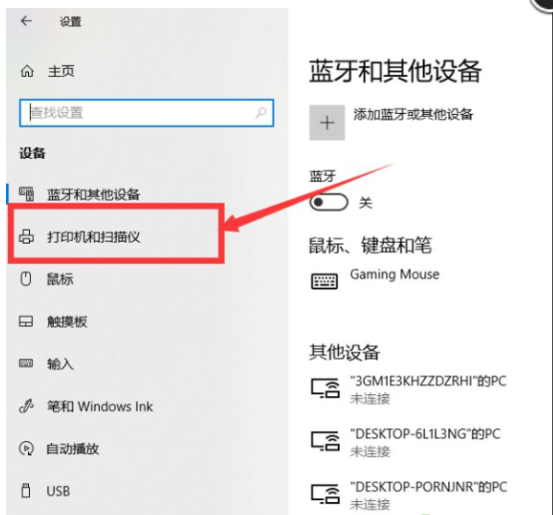Click 添加蓝牙或其他设备 label
Viewport: 553px width, 515px height.
pyautogui.click(x=413, y=114)
